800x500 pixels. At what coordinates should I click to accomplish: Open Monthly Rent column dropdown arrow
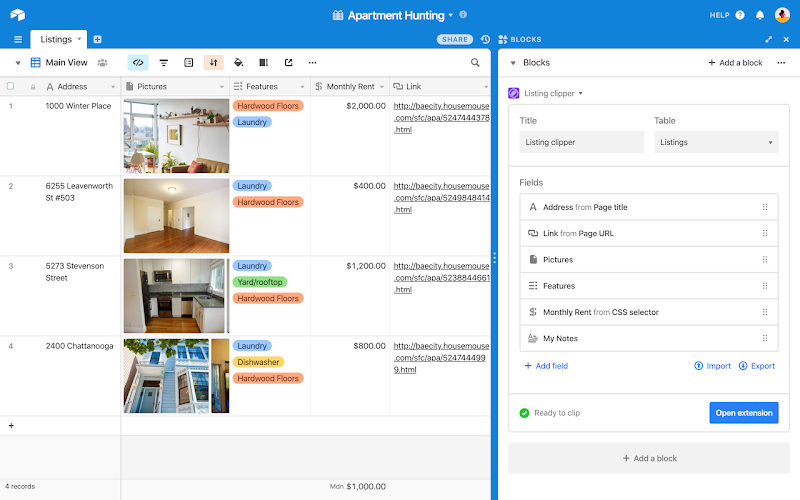coord(382,87)
